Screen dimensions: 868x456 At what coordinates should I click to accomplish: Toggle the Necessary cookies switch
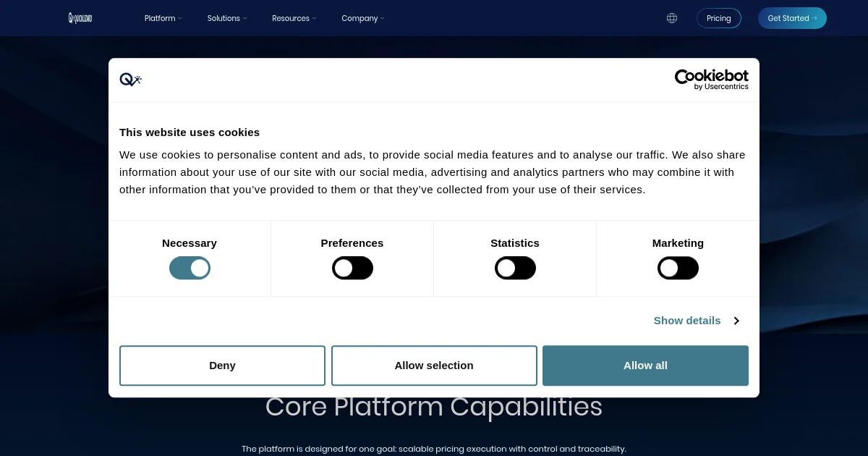190,269
